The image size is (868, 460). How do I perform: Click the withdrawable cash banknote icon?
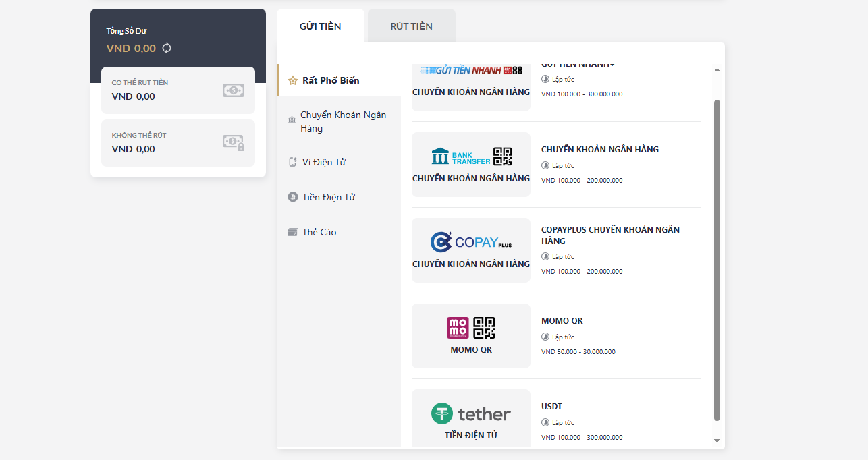pos(233,90)
